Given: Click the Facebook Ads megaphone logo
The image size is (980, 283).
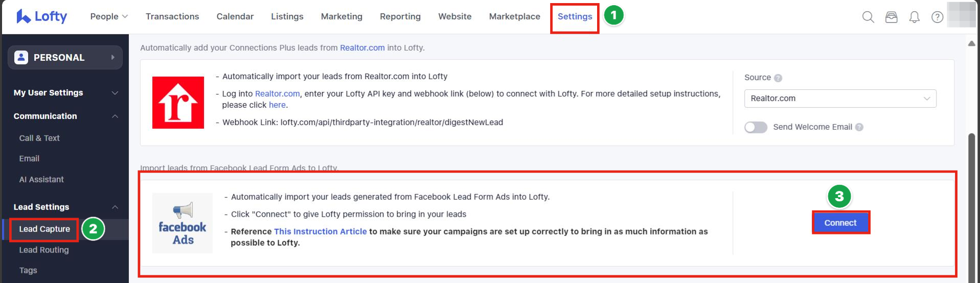Looking at the screenshot, I should pyautogui.click(x=183, y=223).
